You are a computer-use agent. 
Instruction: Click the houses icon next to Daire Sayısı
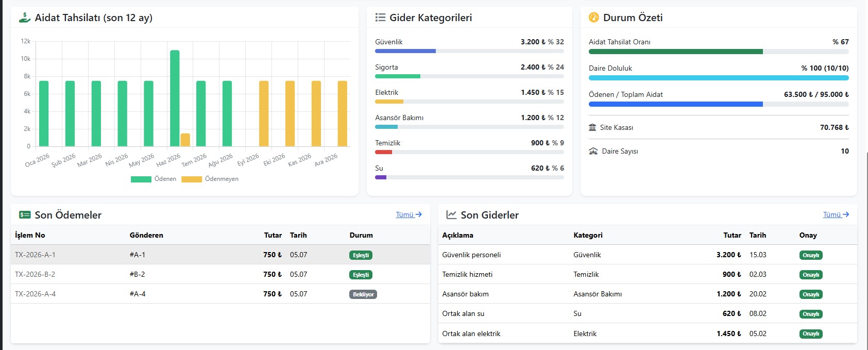pos(593,151)
